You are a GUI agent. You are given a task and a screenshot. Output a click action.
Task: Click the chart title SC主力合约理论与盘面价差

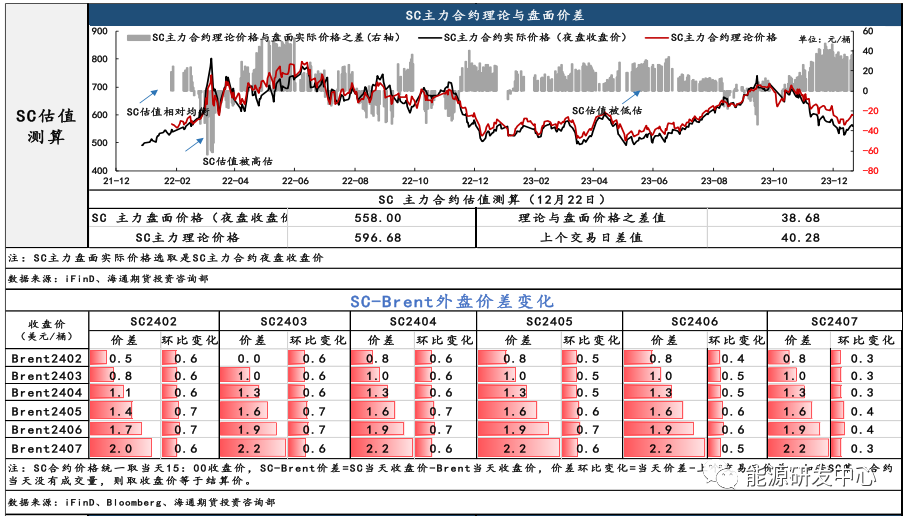point(496,16)
